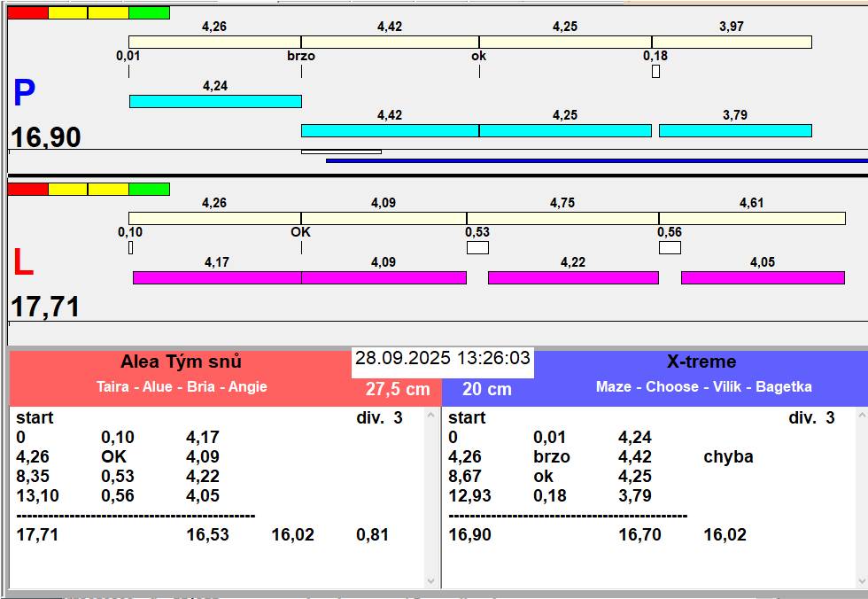Click the marker box under 0,18
The width and height of the screenshot is (868, 599).
click(655, 72)
